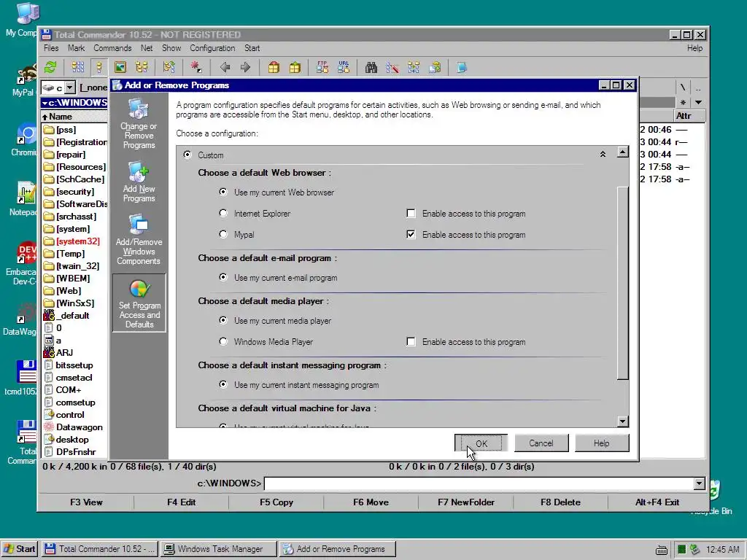The width and height of the screenshot is (747, 560).
Task: Click the Name column header to sort
Action: pyautogui.click(x=74, y=117)
